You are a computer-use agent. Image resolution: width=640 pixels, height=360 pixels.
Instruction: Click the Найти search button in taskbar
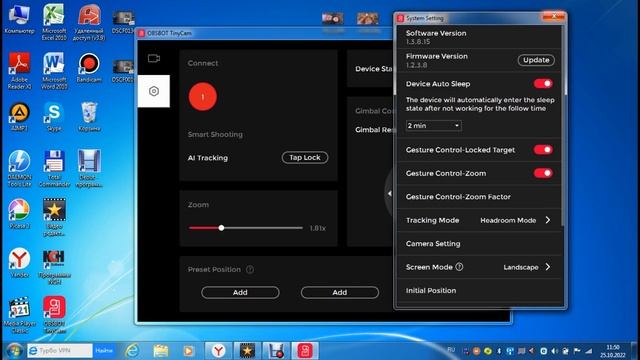pos(104,351)
